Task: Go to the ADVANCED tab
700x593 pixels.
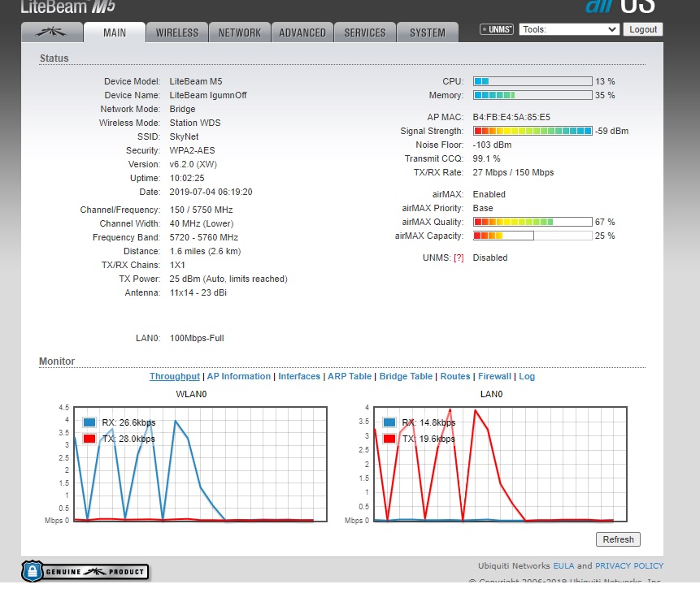Action: click(302, 32)
